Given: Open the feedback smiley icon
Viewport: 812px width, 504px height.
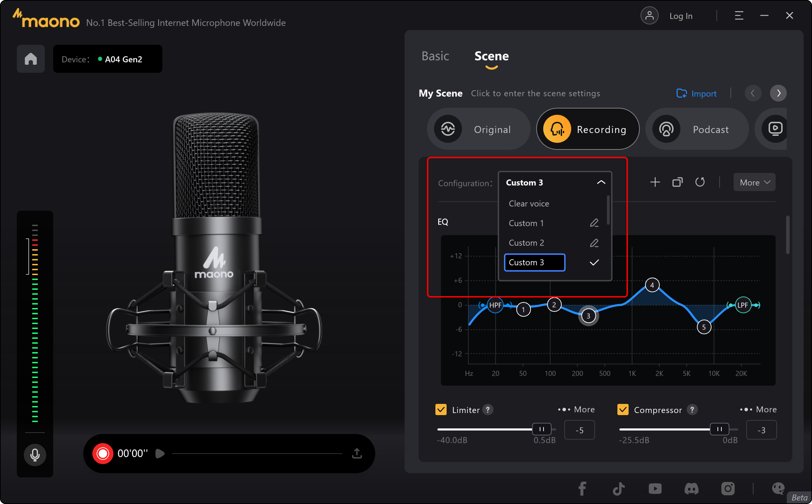Looking at the screenshot, I should [x=778, y=488].
